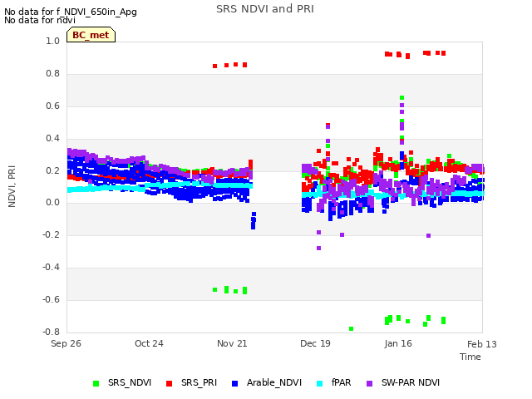Click the Feb 13 axis tick label
532x399 pixels.
[x=482, y=344]
